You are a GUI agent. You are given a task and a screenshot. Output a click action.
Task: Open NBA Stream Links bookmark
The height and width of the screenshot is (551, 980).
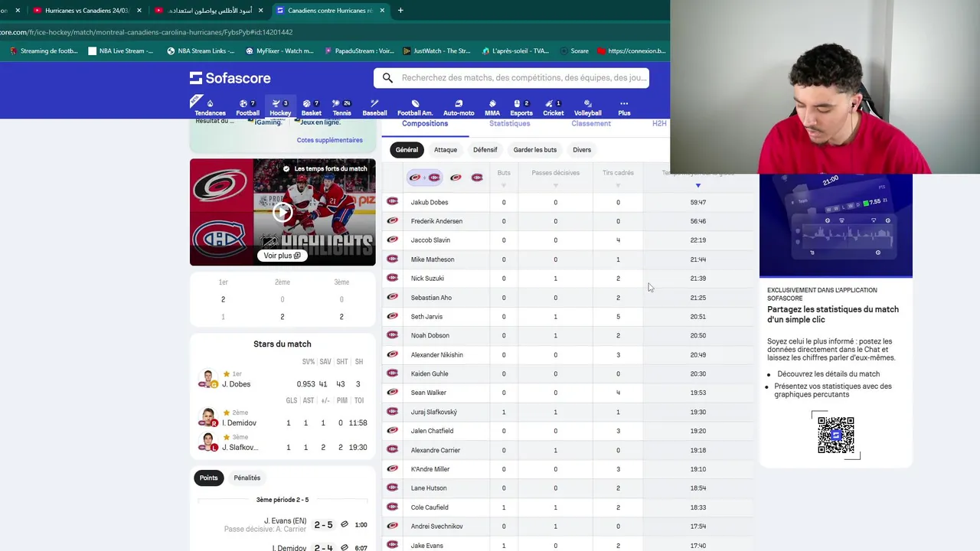pos(201,51)
